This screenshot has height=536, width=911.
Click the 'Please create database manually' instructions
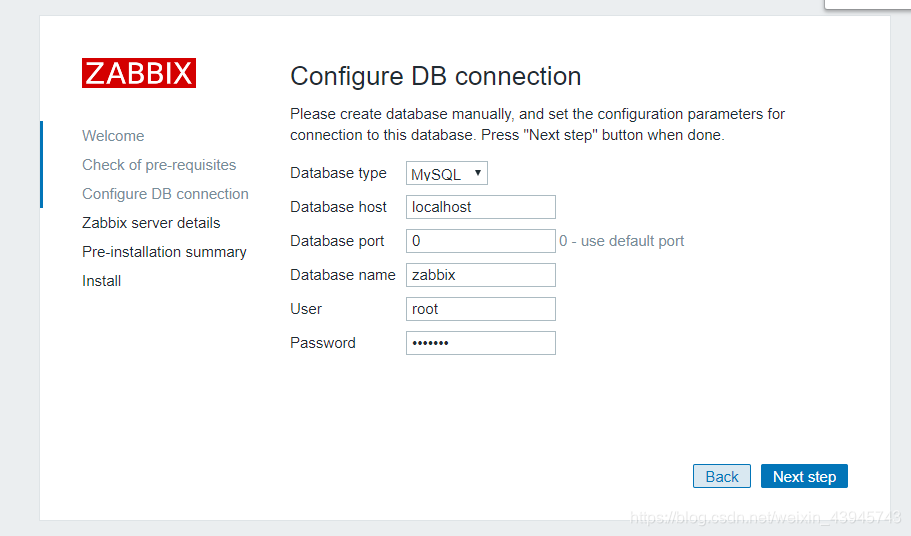click(537, 124)
